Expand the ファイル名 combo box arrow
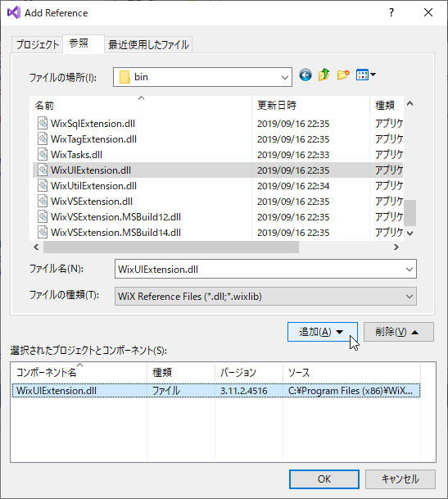This screenshot has width=448, height=499. coord(410,270)
